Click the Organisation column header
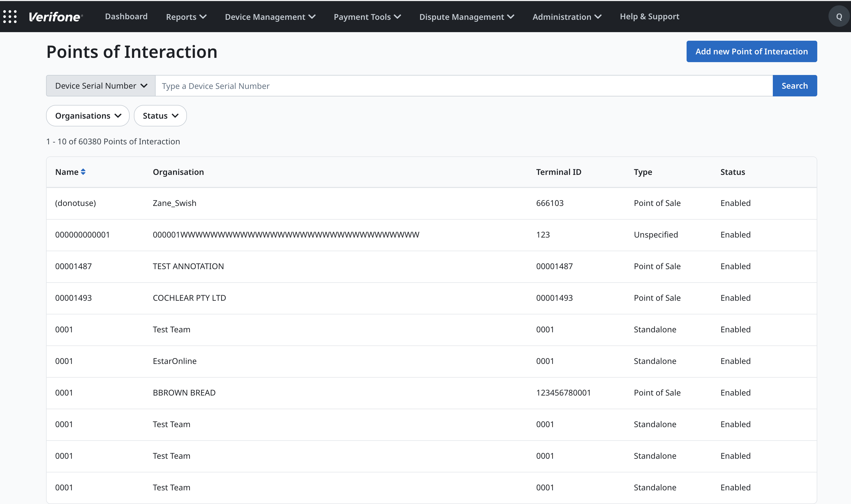This screenshot has height=504, width=851. point(178,172)
